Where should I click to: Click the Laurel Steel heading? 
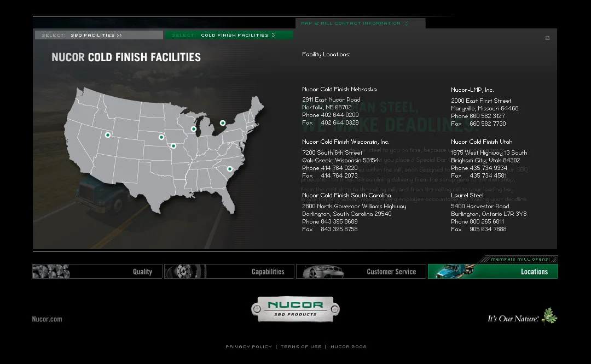467,195
